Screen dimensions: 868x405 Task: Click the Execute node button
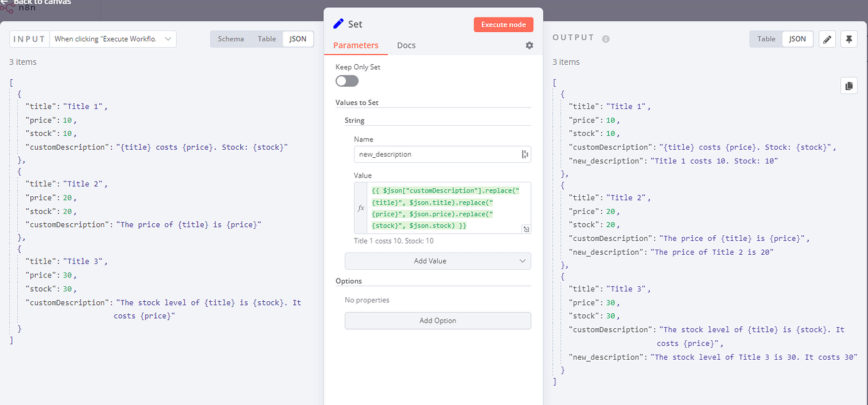503,24
